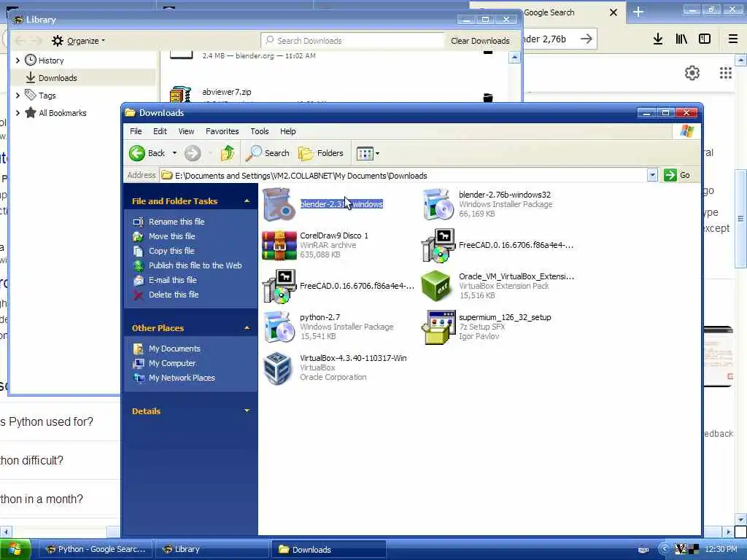
Task: Expand Tags in Library sidebar
Action: pyautogui.click(x=18, y=96)
